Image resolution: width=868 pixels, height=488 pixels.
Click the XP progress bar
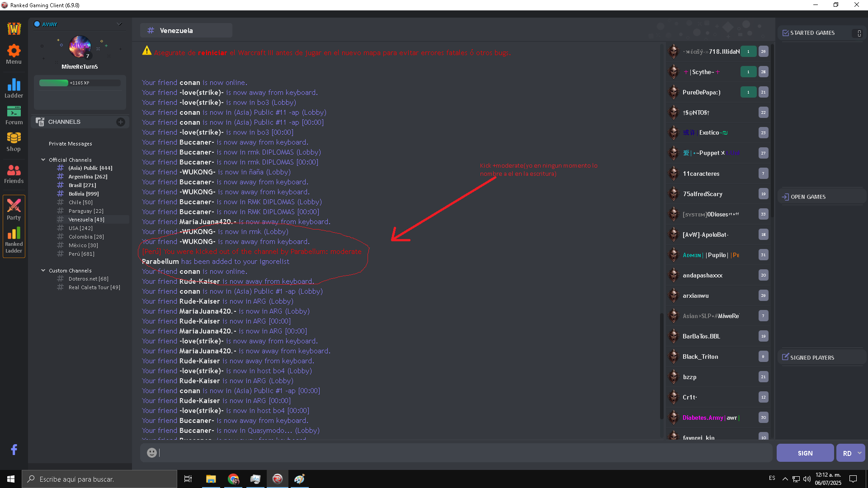click(80, 83)
